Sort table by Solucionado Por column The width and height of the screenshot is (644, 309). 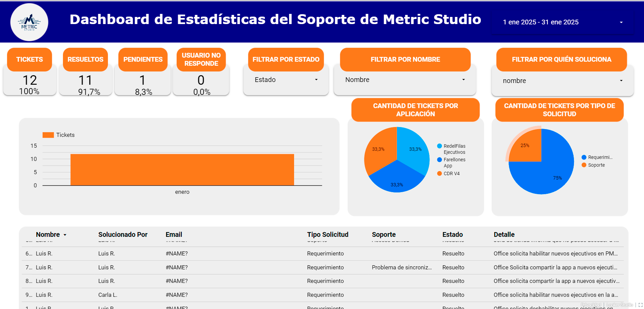click(x=123, y=234)
